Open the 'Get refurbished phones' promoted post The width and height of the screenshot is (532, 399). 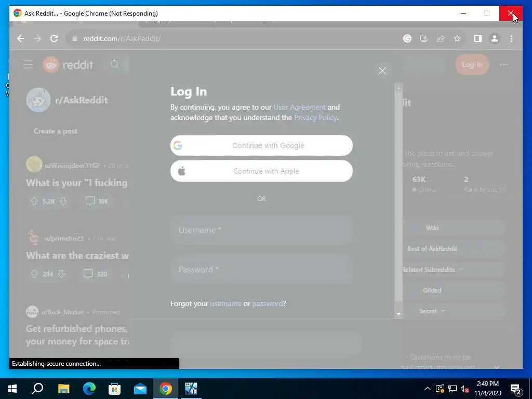(x=77, y=335)
